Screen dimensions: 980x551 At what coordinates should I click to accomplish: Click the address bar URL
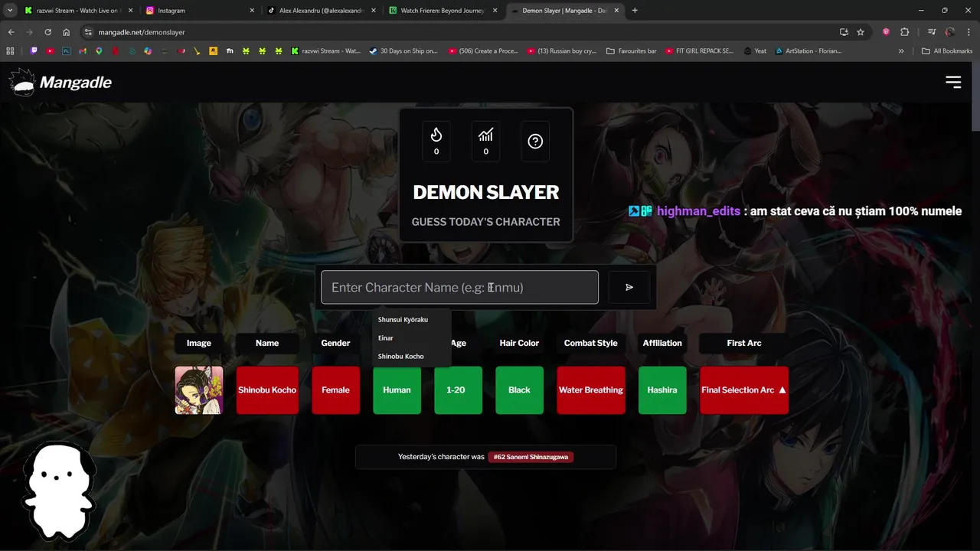(142, 32)
